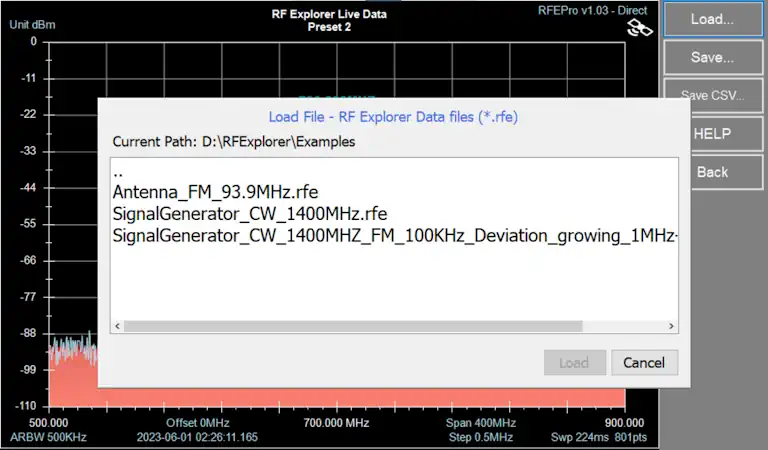Cancel the Load File dialog

tap(644, 362)
